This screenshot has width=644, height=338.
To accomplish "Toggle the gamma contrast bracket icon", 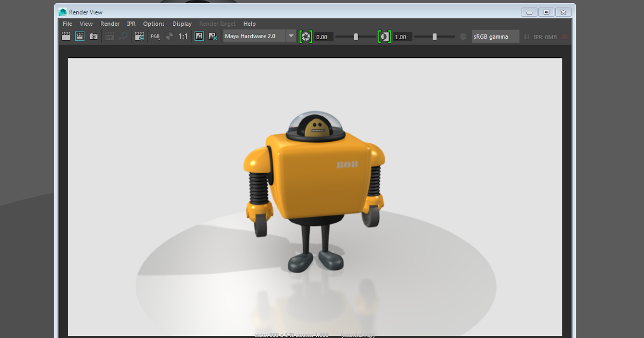I will click(x=384, y=36).
